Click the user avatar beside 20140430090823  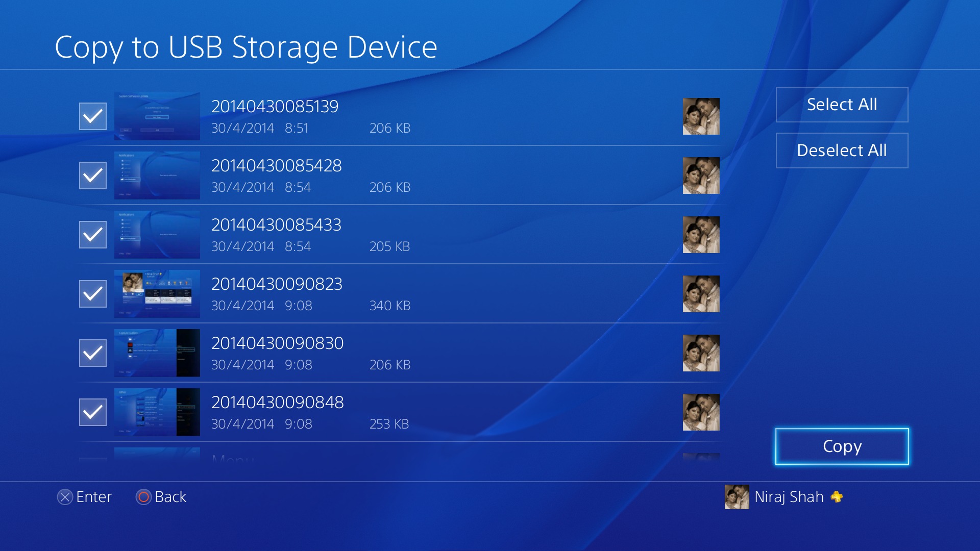tap(701, 294)
